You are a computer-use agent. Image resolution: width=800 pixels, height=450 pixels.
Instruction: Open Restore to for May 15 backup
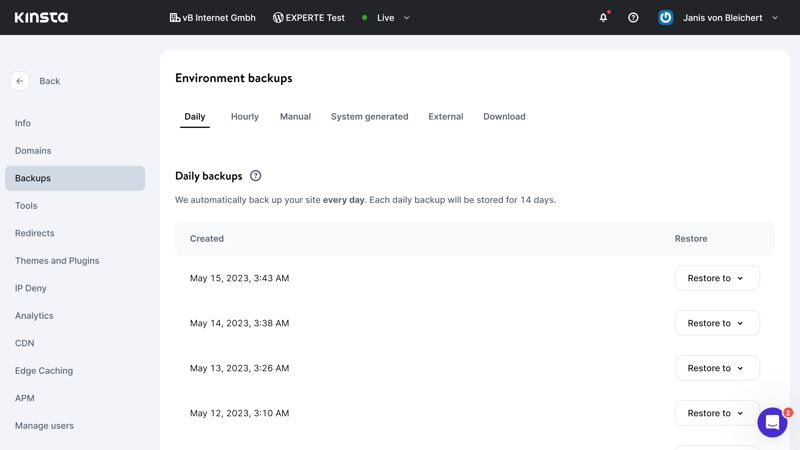[x=717, y=278]
